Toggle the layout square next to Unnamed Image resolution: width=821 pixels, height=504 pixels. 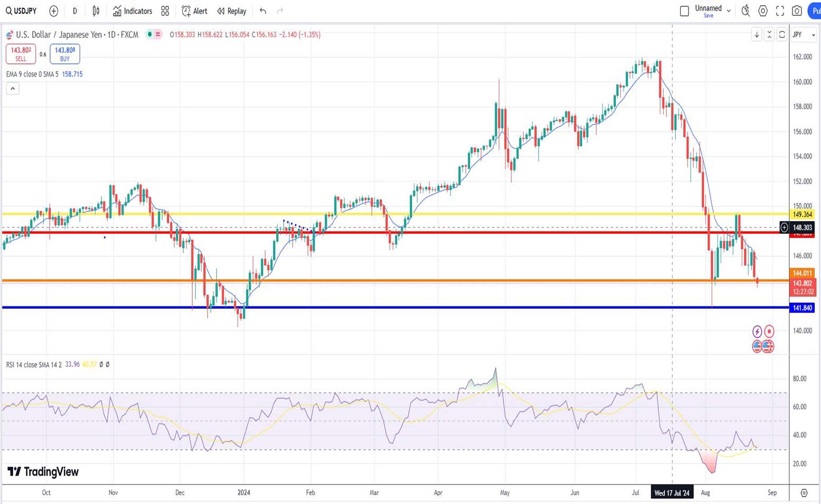pos(684,11)
